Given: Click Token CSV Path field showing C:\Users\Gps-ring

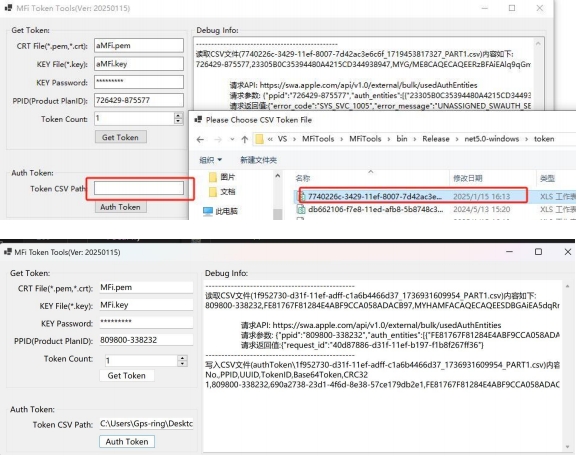Looking at the screenshot, I should 146,424.
